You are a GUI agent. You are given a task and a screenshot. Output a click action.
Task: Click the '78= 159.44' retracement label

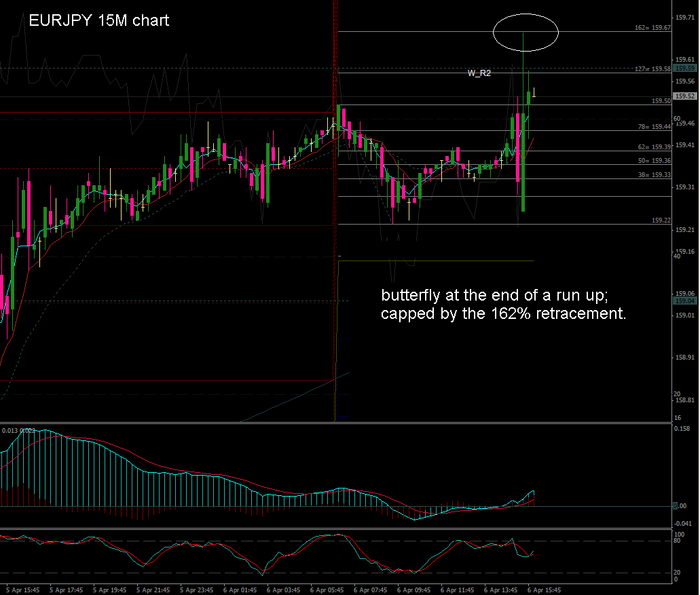pos(654,127)
